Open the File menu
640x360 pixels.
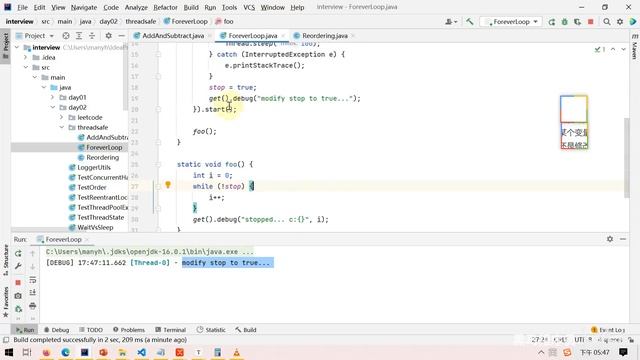22,7
